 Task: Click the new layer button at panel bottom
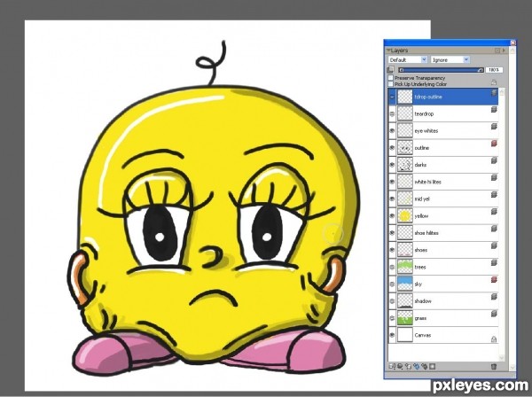click(408, 367)
